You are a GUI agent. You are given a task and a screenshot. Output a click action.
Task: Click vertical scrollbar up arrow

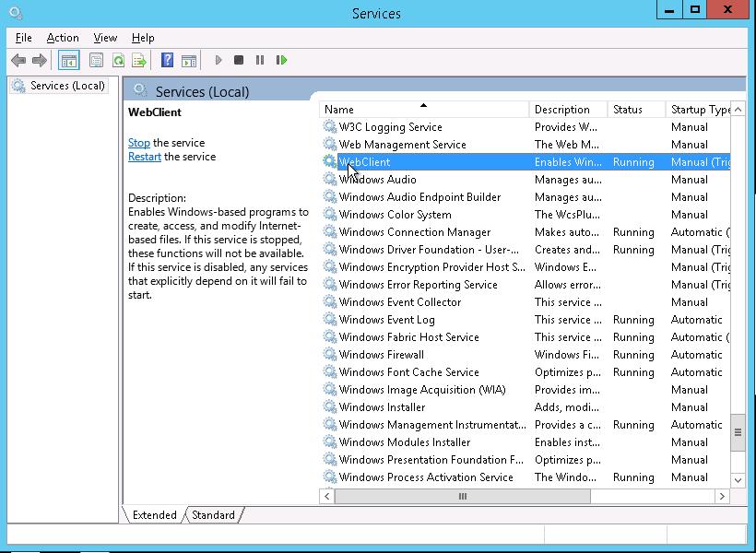point(738,110)
